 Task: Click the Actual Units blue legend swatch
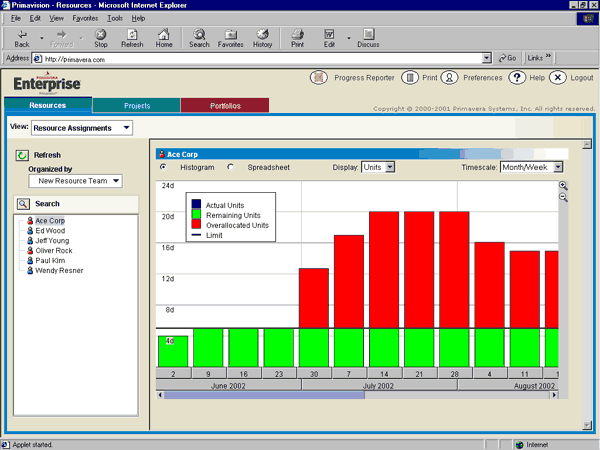(196, 204)
